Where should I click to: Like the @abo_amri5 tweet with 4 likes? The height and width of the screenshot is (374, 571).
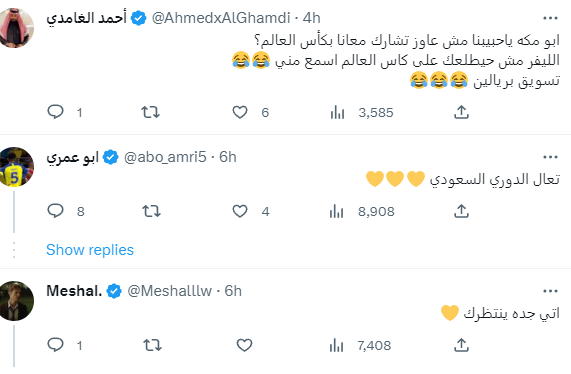point(240,211)
